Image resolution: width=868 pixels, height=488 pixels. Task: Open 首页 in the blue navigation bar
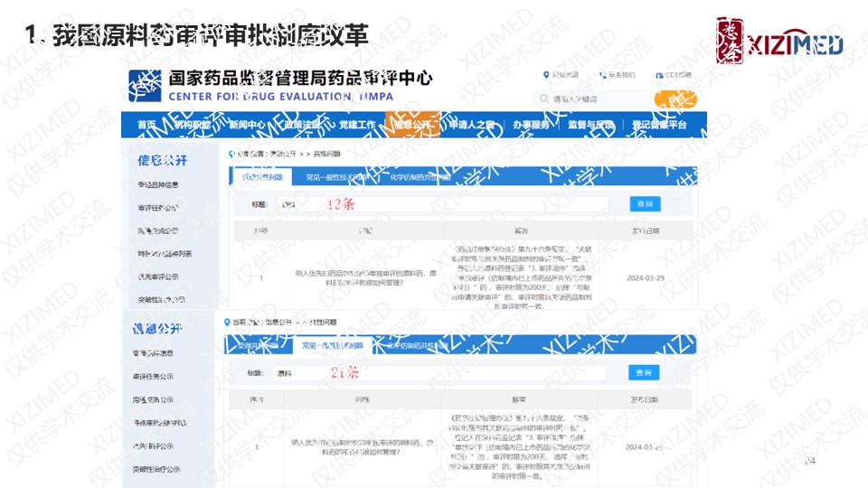[x=146, y=125]
